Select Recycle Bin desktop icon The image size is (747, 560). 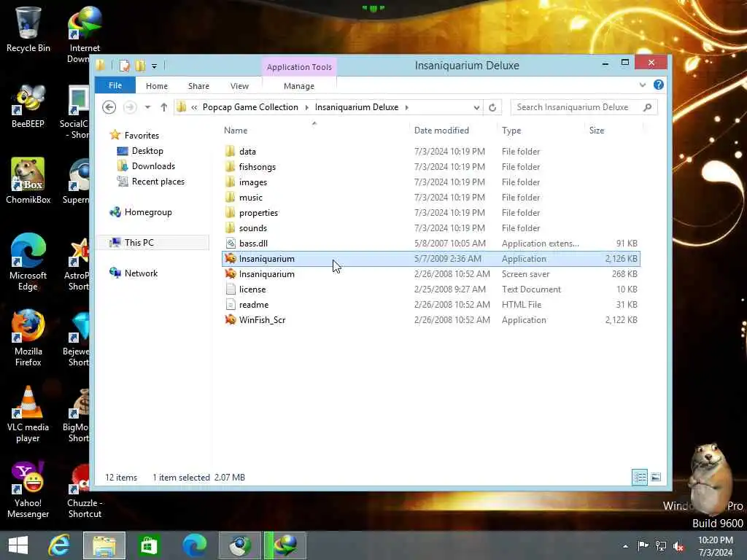tap(28, 29)
